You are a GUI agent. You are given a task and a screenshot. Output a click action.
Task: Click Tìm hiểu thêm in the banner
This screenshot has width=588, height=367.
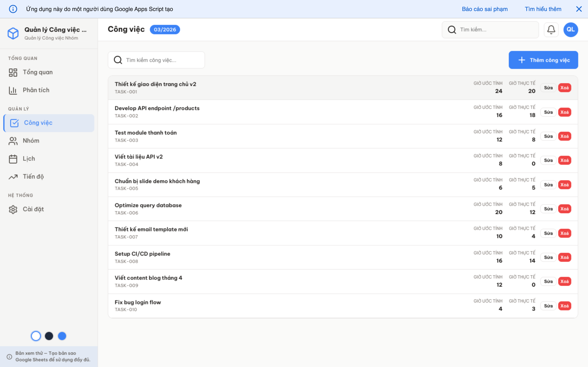pyautogui.click(x=543, y=9)
